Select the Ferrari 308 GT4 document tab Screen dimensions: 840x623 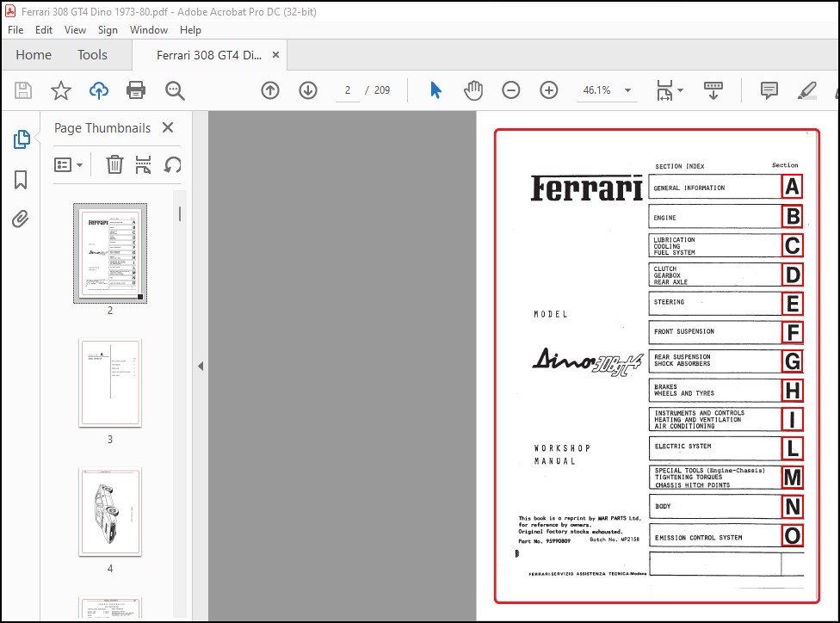pyautogui.click(x=209, y=55)
